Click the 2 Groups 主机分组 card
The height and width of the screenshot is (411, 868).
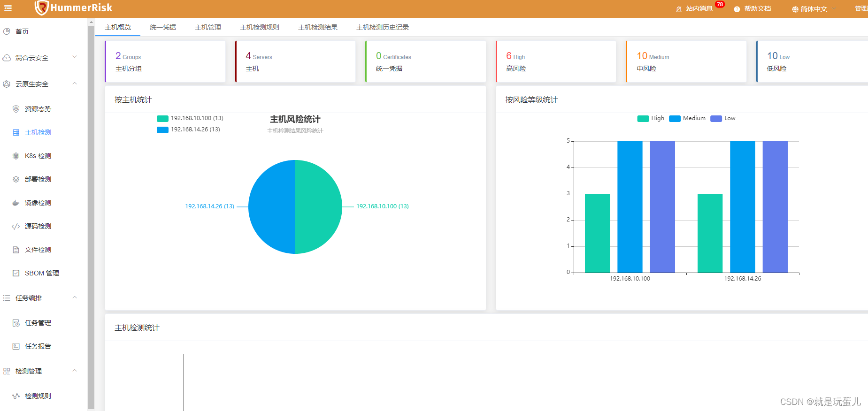(165, 61)
